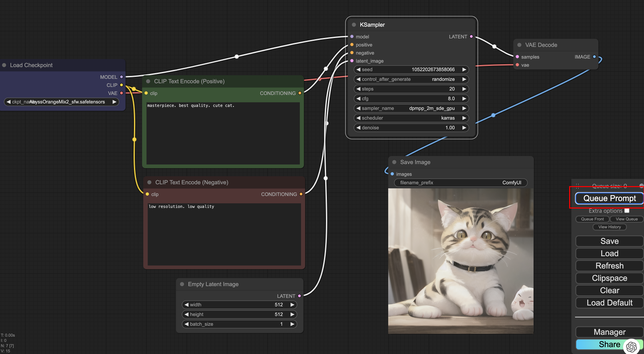Collapse the Load Checkpoint node dot
The width and height of the screenshot is (644, 354).
pos(4,65)
